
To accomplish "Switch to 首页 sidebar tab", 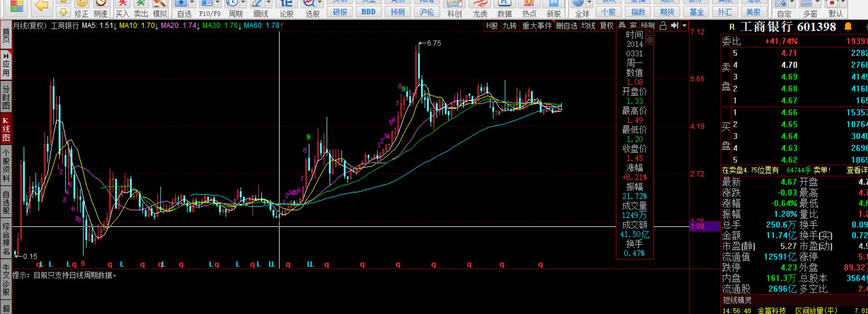I will pos(6,35).
